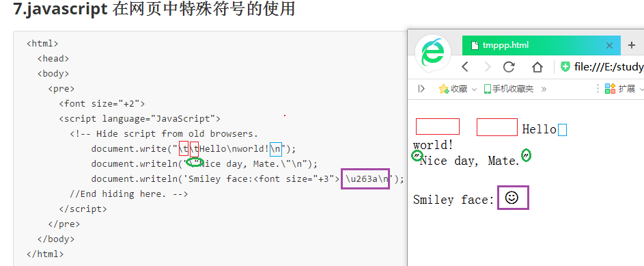The width and height of the screenshot is (644, 266).
Task: Click the Nice day, Mate writeln code line
Action: 204,163
